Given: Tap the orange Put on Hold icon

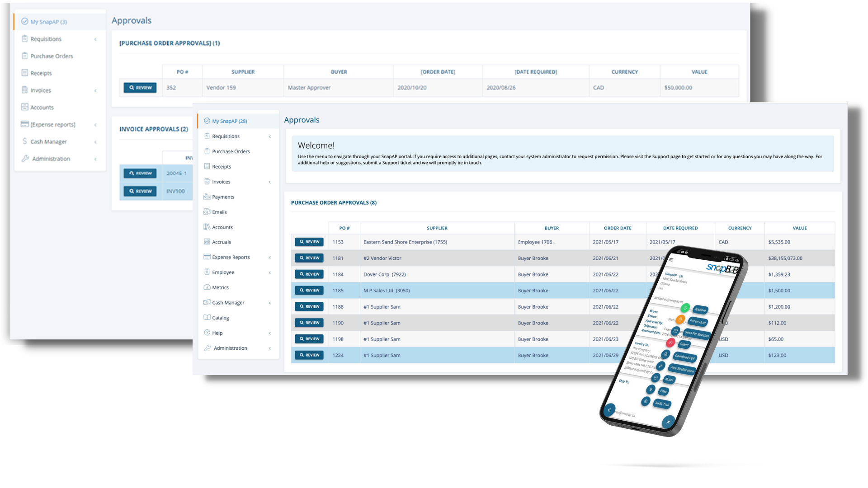Looking at the screenshot, I should (x=680, y=319).
